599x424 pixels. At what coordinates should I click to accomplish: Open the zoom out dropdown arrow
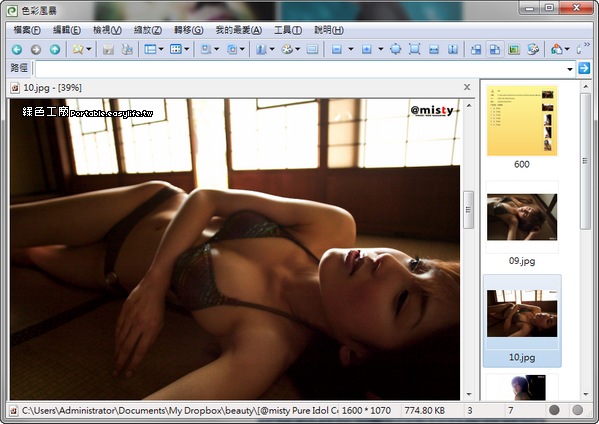tap(351, 49)
